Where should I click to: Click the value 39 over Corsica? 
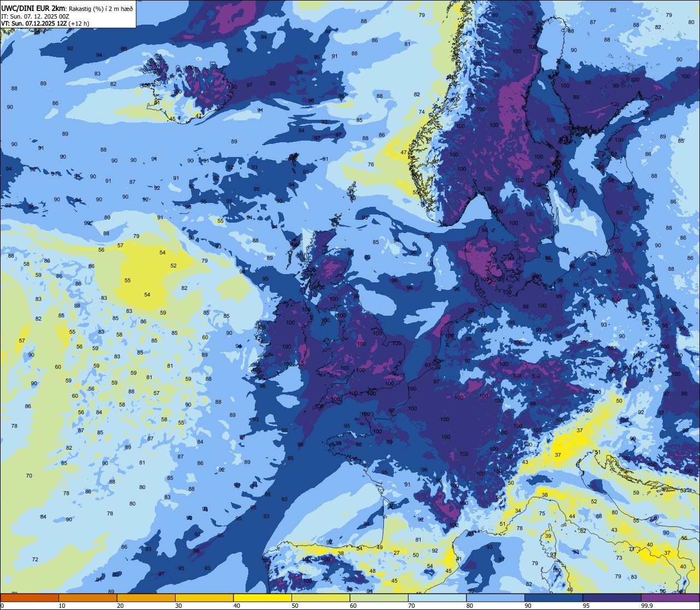(548, 537)
